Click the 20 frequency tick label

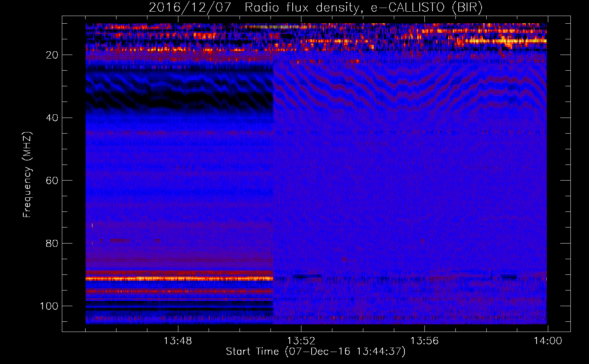click(x=52, y=55)
